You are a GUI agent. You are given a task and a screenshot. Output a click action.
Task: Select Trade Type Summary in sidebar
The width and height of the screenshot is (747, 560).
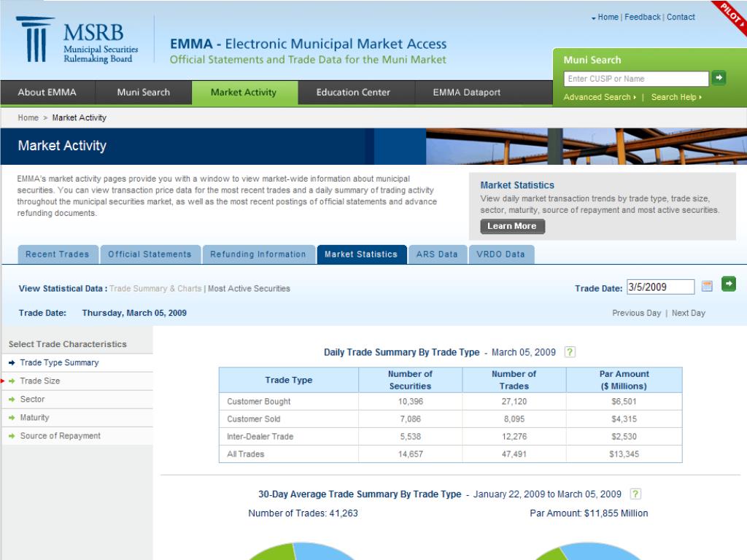pos(59,363)
